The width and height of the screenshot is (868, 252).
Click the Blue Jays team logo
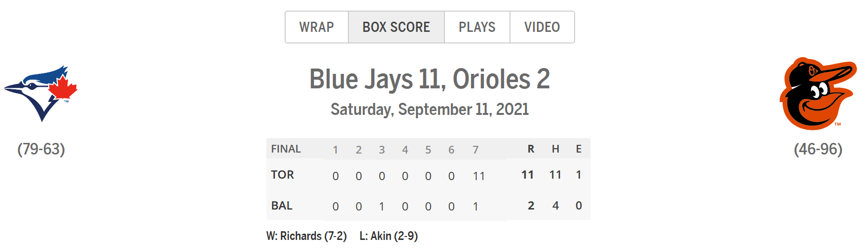tap(41, 93)
